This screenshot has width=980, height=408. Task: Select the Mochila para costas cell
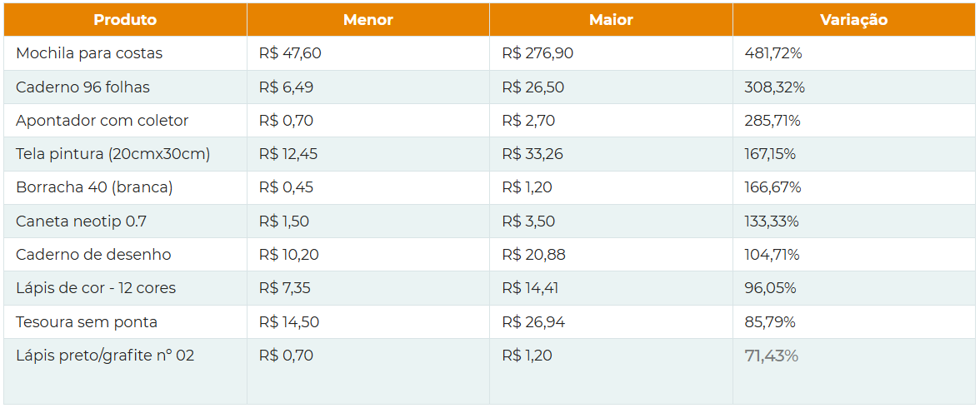89,53
